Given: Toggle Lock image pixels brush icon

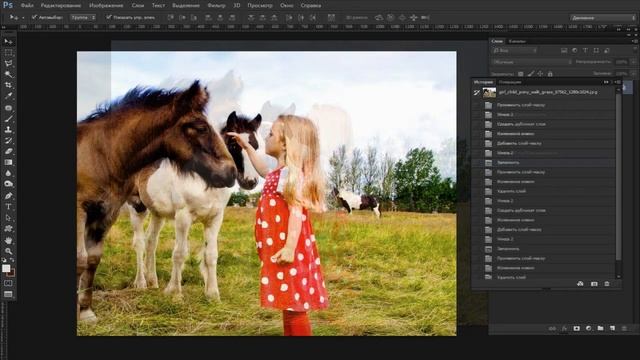Looking at the screenshot, I should click(x=531, y=74).
